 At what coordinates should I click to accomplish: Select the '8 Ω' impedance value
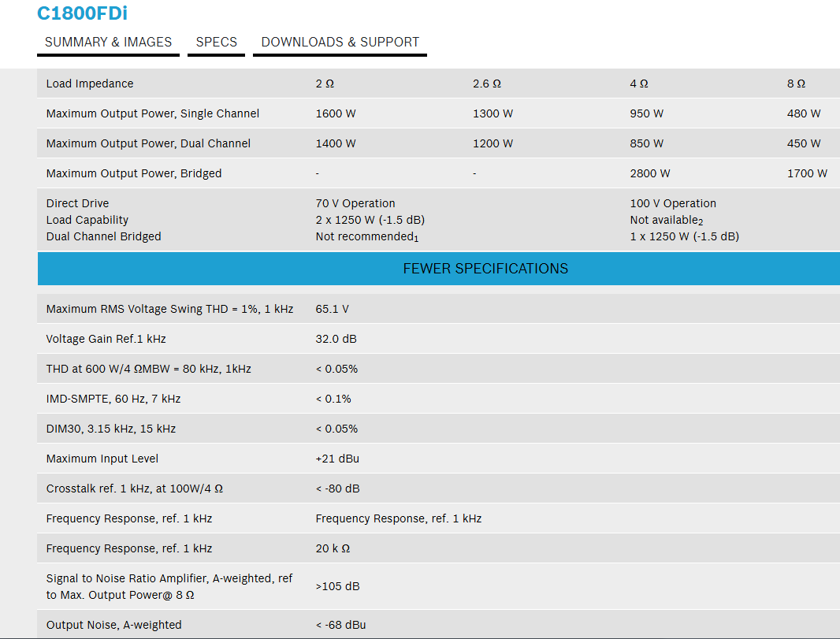(796, 84)
